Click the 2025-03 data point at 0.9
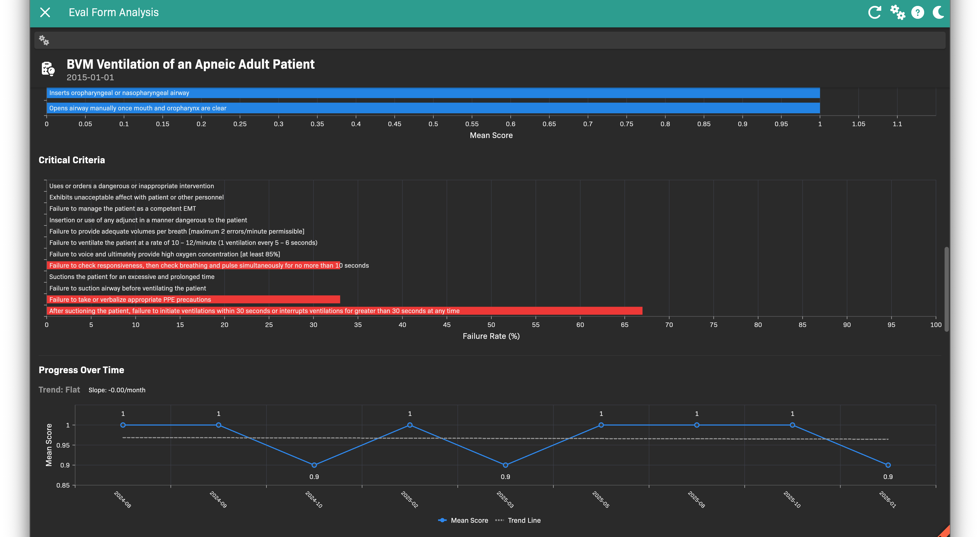980x537 pixels. pyautogui.click(x=505, y=465)
